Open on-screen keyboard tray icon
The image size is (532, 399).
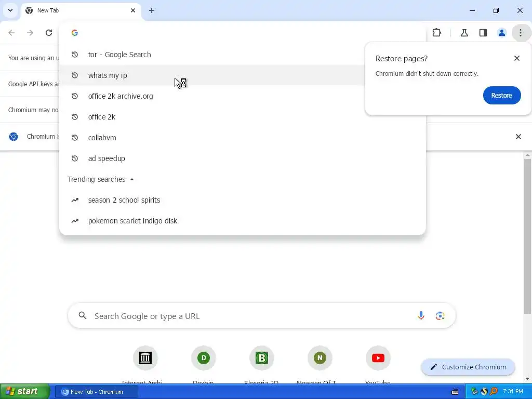(455, 392)
